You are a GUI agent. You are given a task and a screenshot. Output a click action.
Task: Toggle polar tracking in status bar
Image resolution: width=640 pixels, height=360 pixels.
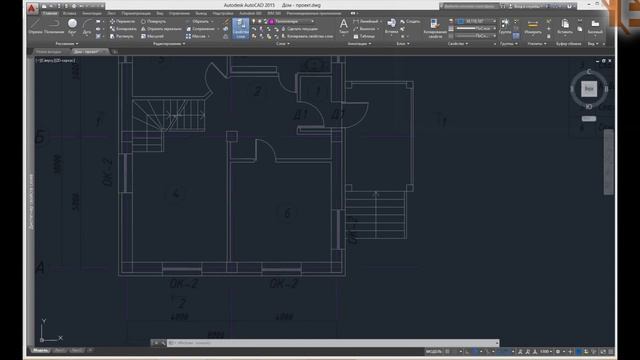tap(475, 351)
